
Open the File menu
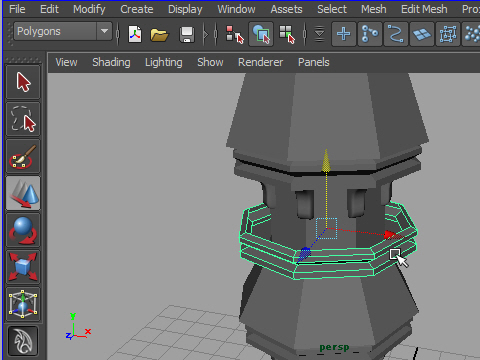click(x=17, y=9)
